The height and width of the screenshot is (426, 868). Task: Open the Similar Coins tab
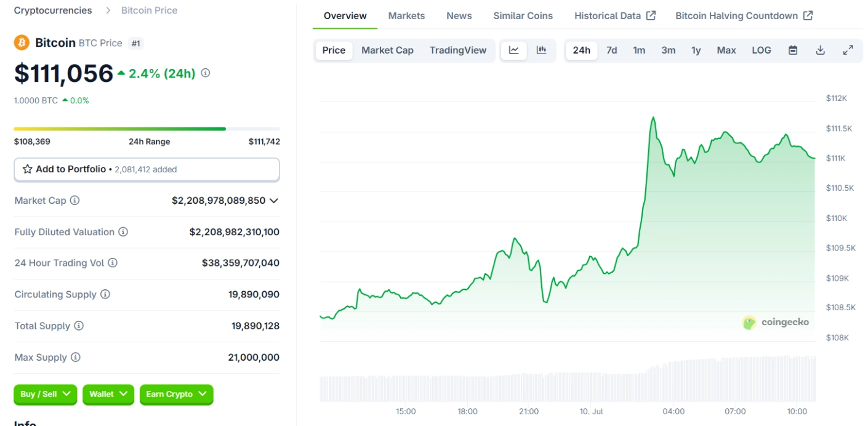pyautogui.click(x=523, y=15)
